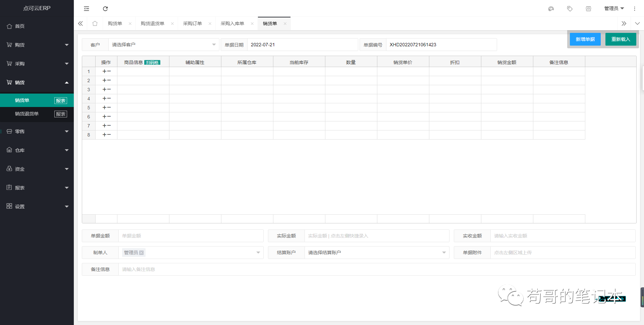Click the 单据日期 date field
The height and width of the screenshot is (325, 644).
pyautogui.click(x=303, y=45)
